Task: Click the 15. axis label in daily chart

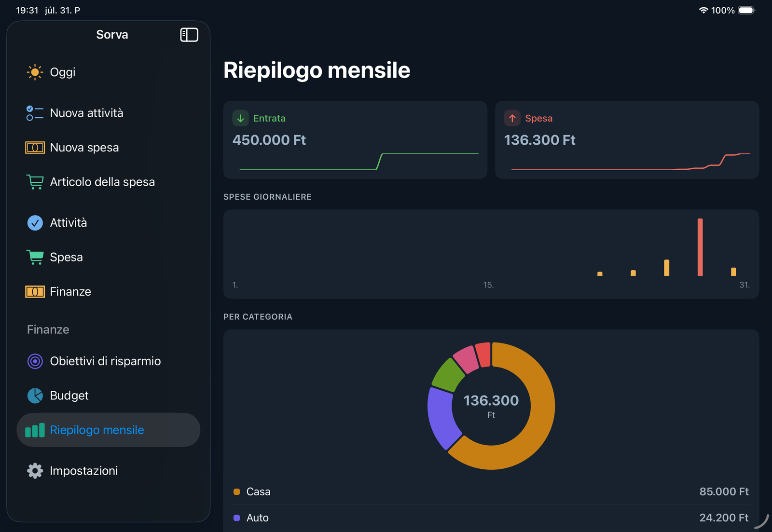Action: click(488, 285)
